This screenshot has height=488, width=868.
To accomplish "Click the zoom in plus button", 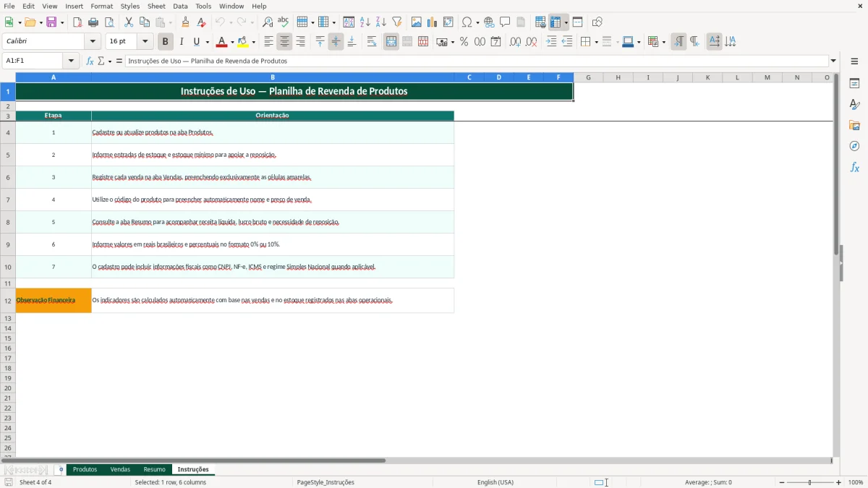I will coord(838,482).
